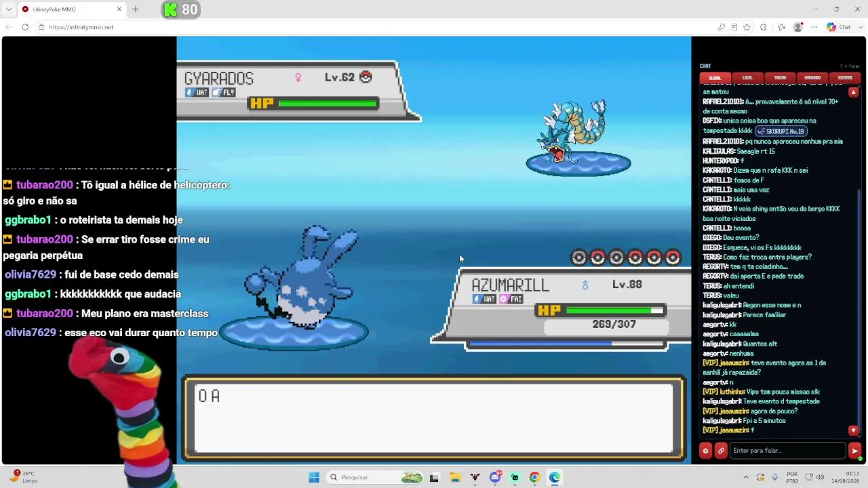The image size is (868, 488).
Task: Open a new browser tab
Action: [x=136, y=9]
